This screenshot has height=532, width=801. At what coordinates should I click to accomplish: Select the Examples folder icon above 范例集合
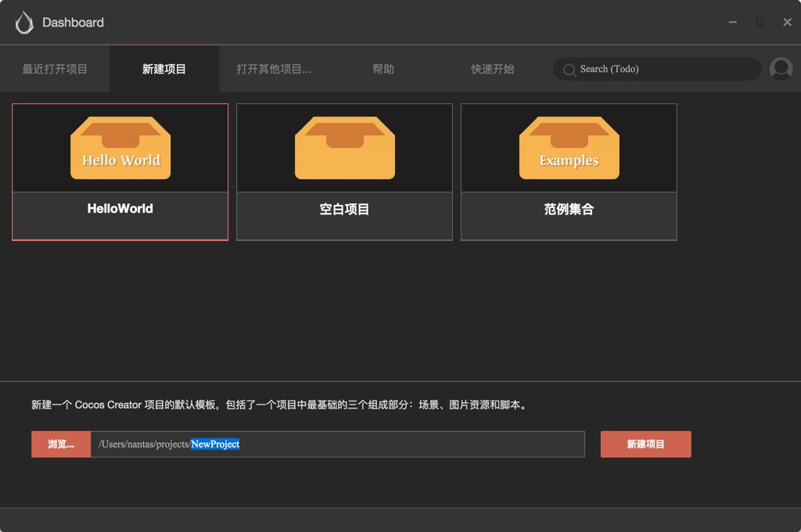tap(569, 147)
